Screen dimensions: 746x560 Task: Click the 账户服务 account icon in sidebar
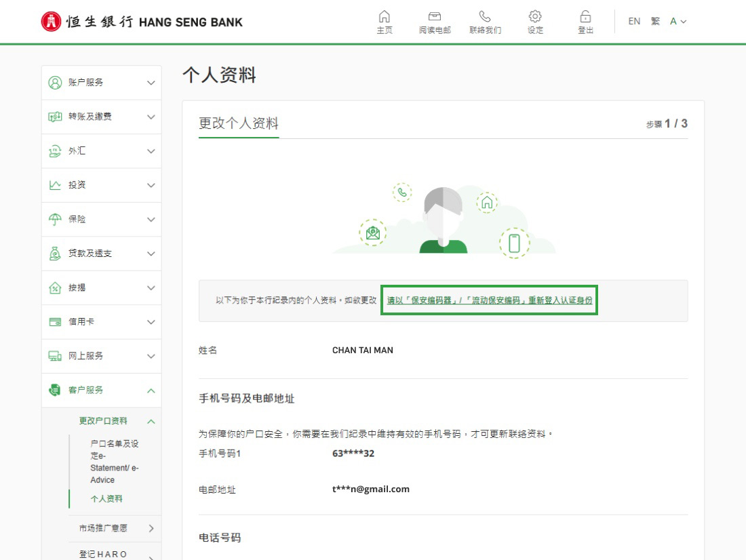[x=55, y=83]
